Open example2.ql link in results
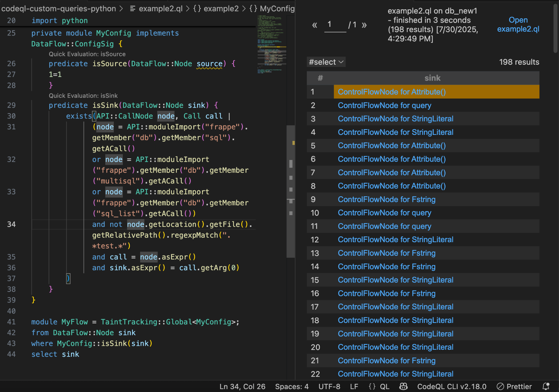Viewport: 559px width, 392px height. click(x=518, y=25)
